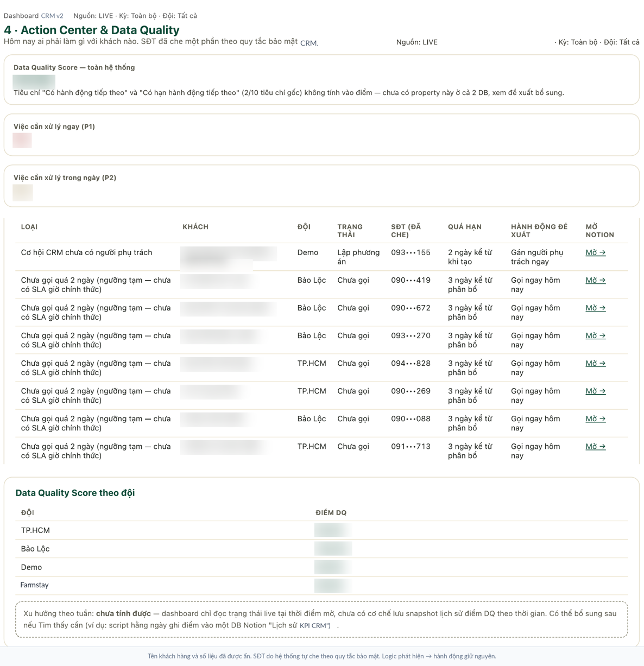The height and width of the screenshot is (666, 644).
Task: Open Notion link for phone 090•••088
Action: [595, 418]
